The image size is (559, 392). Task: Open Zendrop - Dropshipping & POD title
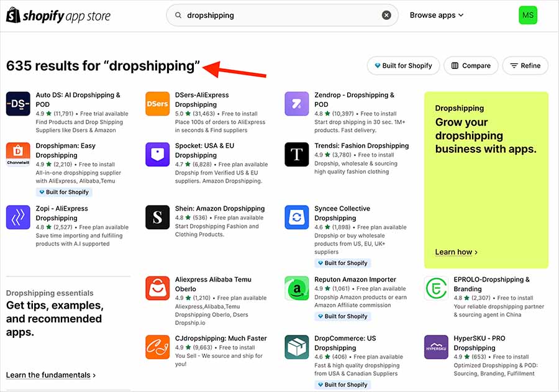355,99
